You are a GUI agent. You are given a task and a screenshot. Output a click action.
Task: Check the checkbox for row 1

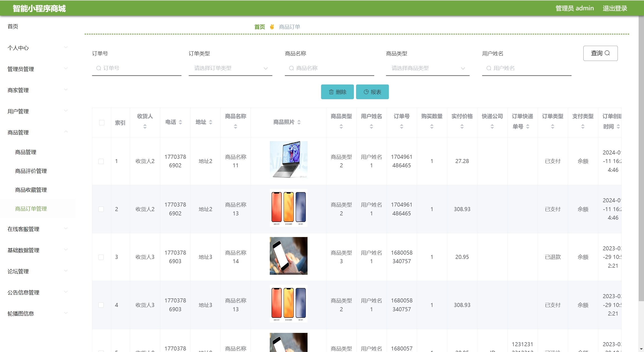coord(101,161)
